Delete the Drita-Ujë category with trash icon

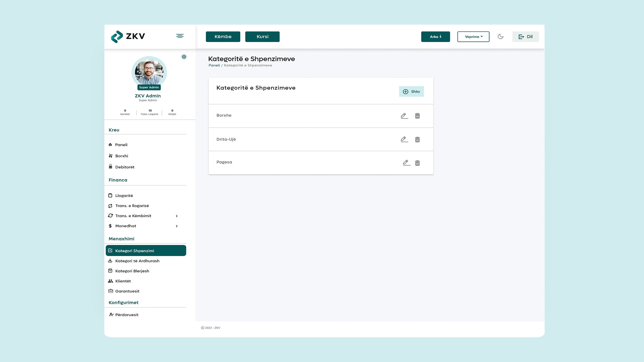pos(417,140)
